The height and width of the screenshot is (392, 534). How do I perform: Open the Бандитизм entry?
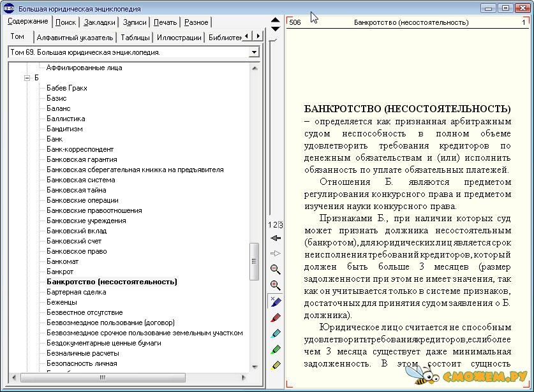point(64,129)
